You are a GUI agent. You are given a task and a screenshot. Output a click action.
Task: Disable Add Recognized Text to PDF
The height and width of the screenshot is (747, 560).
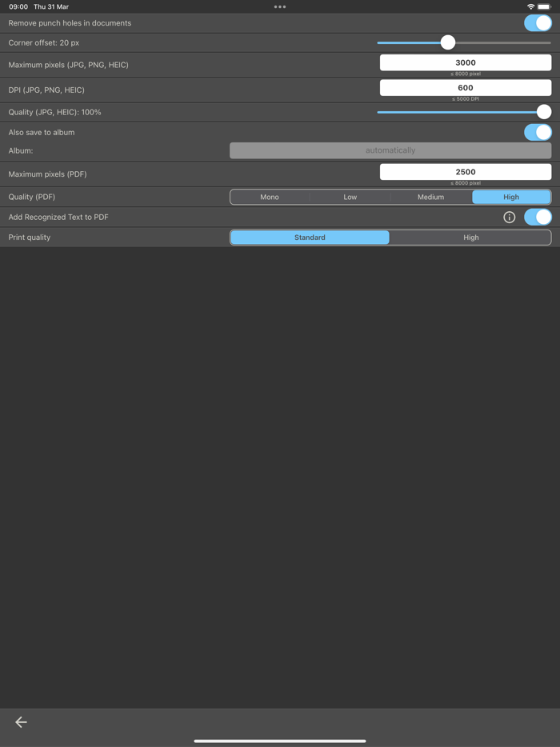(537, 217)
